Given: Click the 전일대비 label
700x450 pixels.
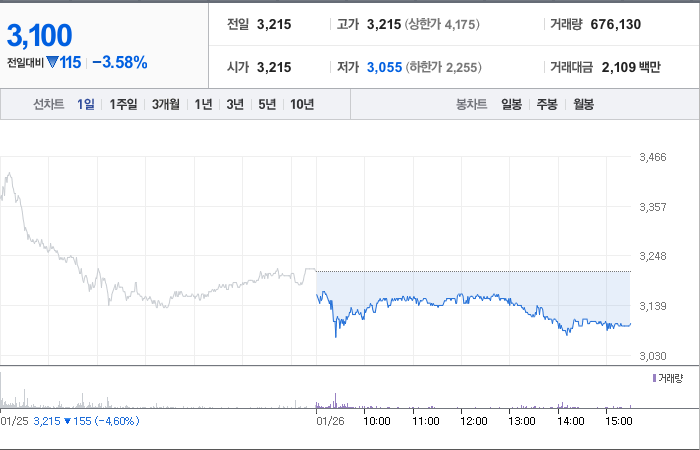Looking at the screenshot, I should click(25, 63).
